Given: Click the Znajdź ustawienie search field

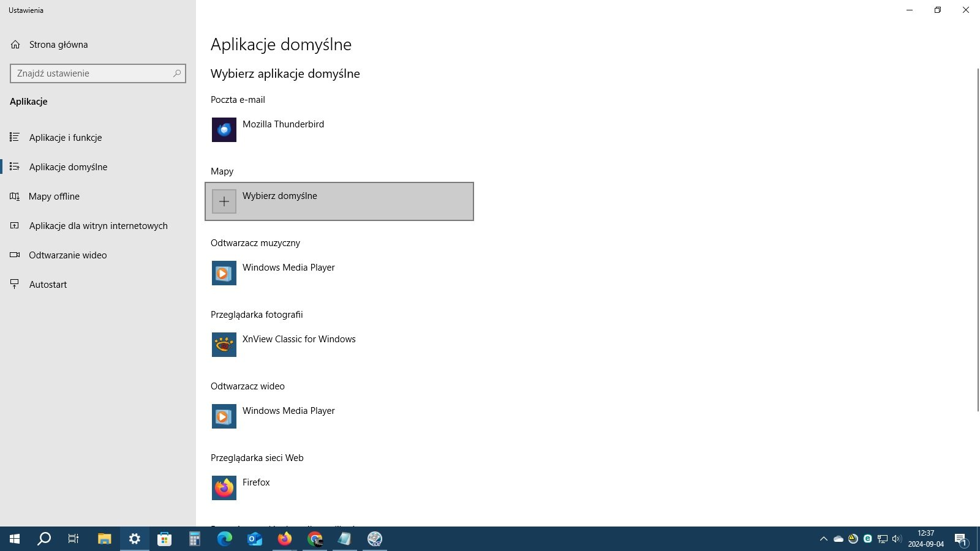Looking at the screenshot, I should (x=92, y=73).
